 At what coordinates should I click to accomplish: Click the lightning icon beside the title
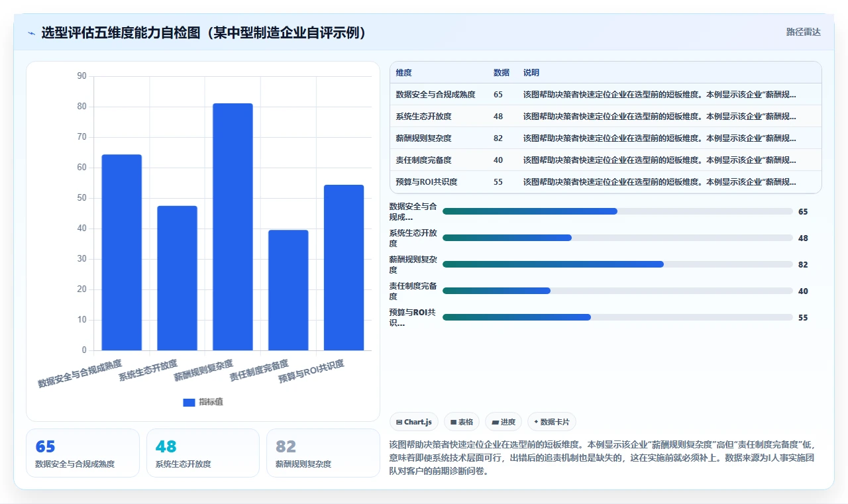31,32
